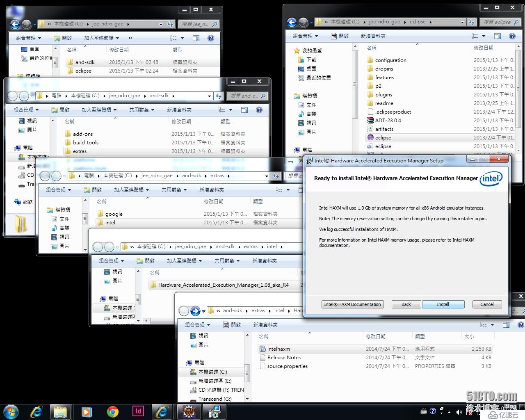Screen dimensions: 525x420
Task: Show preview pane in intelhaxm folder window
Action: coord(506,325)
